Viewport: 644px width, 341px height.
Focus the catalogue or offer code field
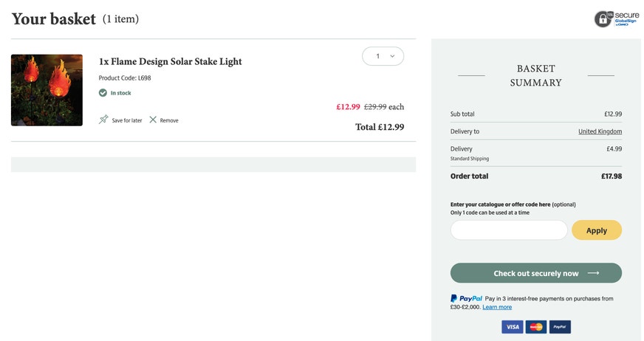click(x=509, y=230)
